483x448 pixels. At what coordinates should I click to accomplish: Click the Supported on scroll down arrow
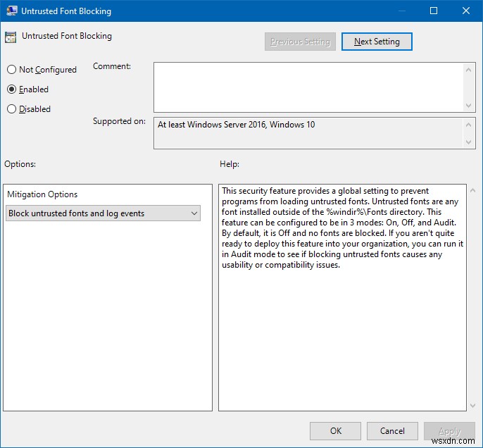point(468,142)
